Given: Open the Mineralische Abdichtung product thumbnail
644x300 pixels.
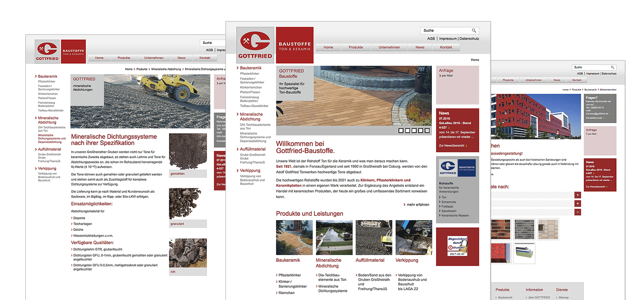Looking at the screenshot, I should pos(334,238).
